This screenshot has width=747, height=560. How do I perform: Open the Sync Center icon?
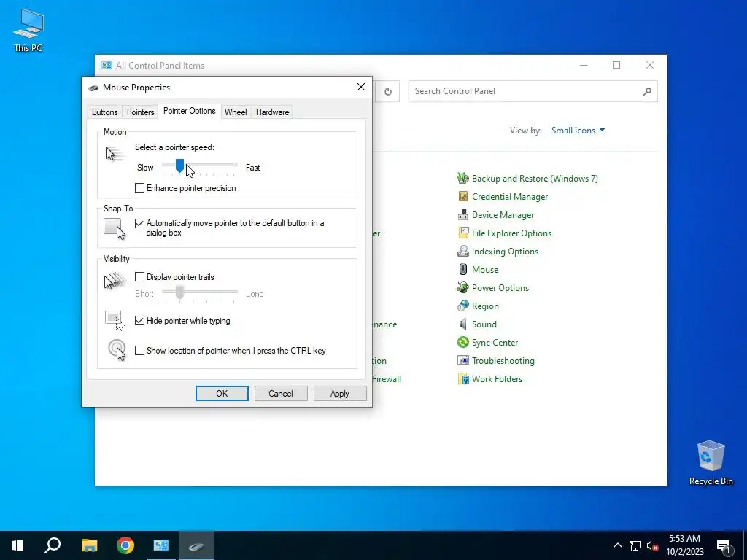[x=462, y=343]
